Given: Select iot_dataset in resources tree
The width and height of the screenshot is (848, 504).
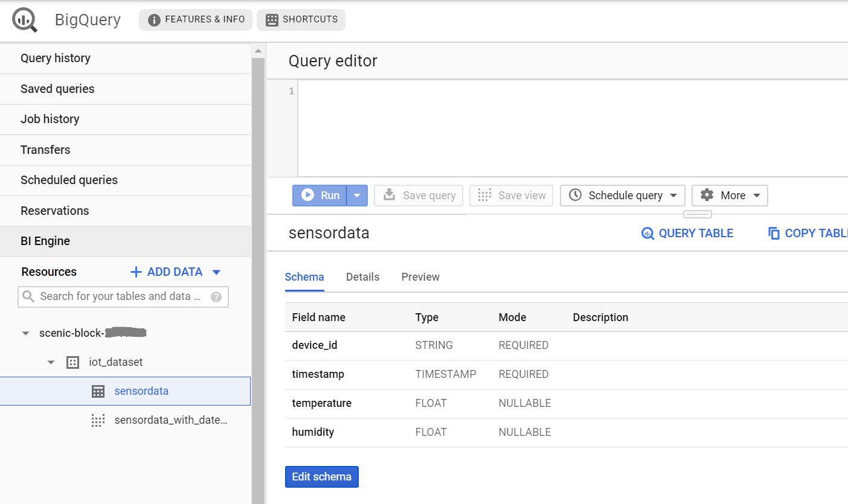Looking at the screenshot, I should (116, 362).
